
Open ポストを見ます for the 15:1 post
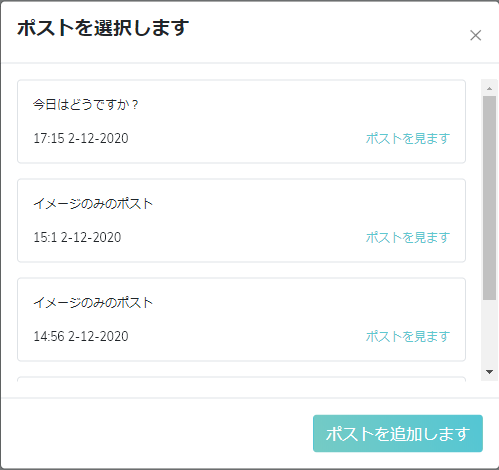pyautogui.click(x=408, y=237)
